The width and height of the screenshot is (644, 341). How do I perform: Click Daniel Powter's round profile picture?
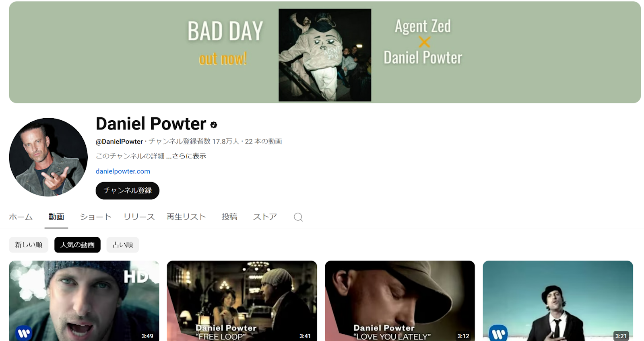[48, 157]
